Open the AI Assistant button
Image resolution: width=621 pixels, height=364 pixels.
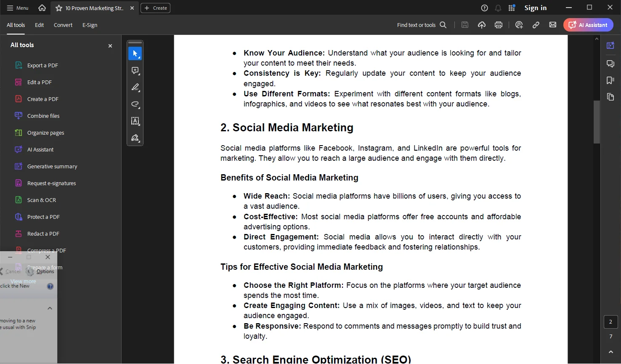click(x=588, y=25)
